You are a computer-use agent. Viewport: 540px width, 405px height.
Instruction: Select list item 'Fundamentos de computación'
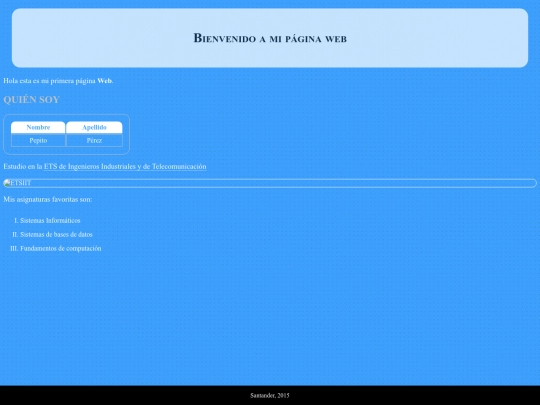[x=61, y=248]
